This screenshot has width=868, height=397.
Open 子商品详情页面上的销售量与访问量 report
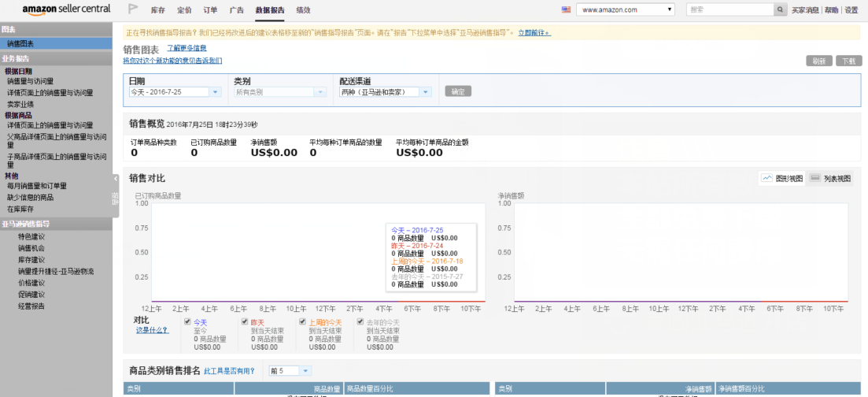click(57, 161)
